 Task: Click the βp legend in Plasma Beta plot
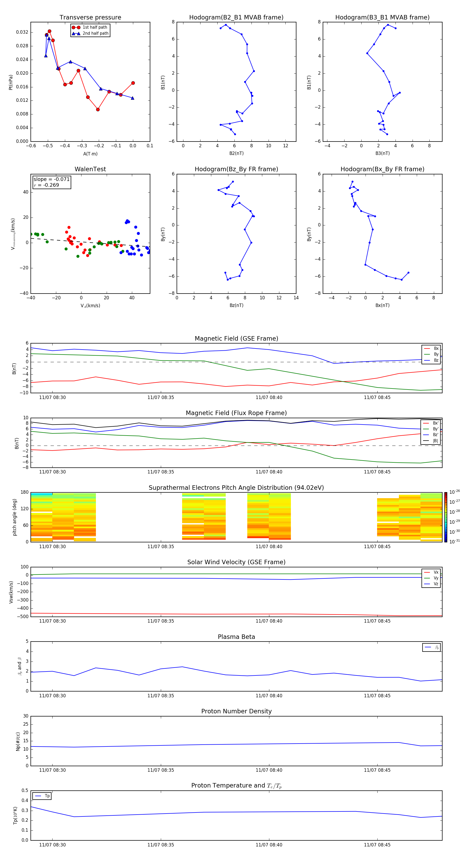pos(431,647)
